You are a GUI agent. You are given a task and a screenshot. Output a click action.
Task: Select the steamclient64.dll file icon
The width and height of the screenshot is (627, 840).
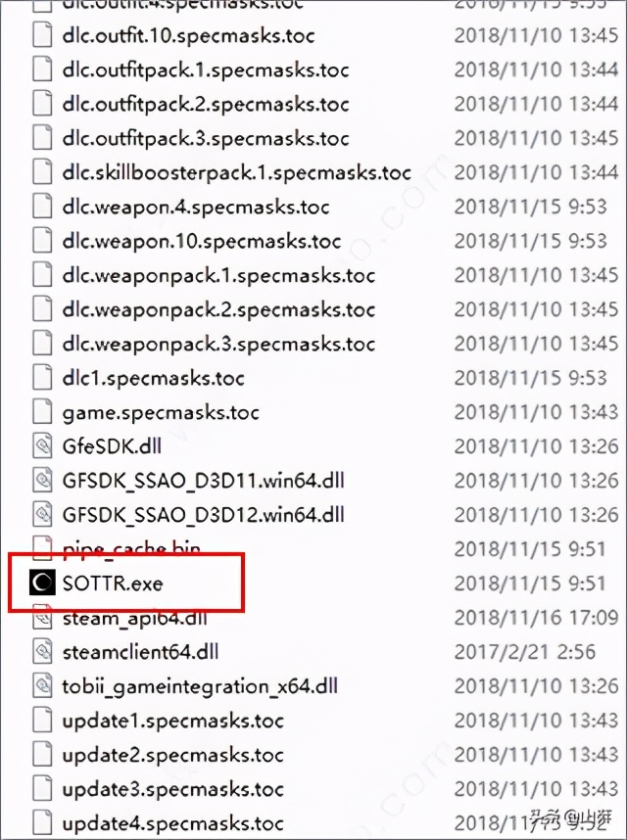click(42, 651)
